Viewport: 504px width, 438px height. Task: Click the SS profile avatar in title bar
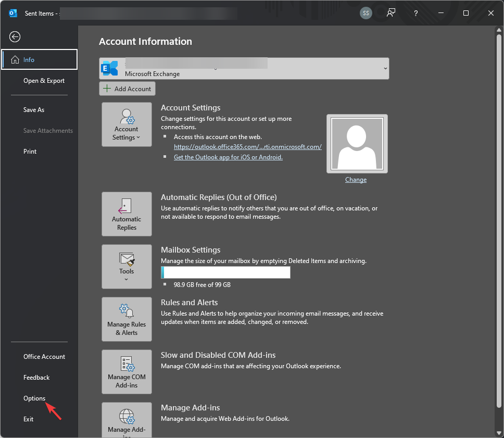(366, 12)
